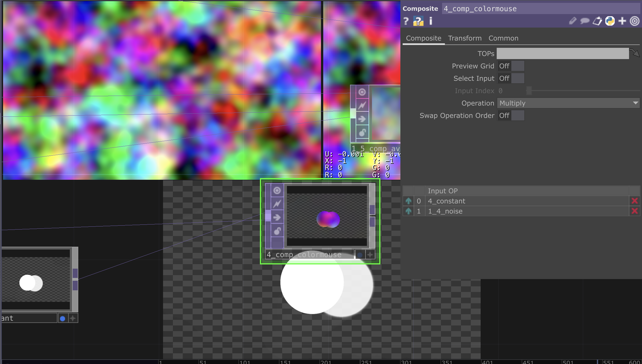Toggle viewer active on 4_comp_colormouse node
The width and height of the screenshot is (642, 364).
[277, 191]
